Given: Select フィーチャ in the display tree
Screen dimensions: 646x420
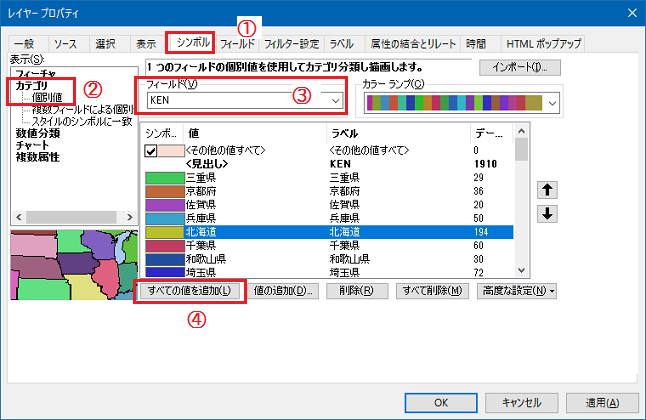Looking at the screenshot, I should (x=35, y=74).
